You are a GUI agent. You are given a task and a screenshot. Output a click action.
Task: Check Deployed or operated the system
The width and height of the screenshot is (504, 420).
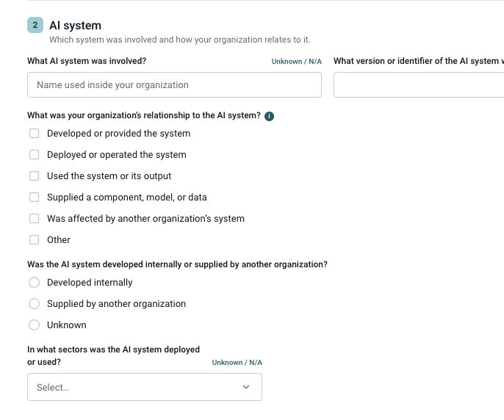[x=34, y=155]
